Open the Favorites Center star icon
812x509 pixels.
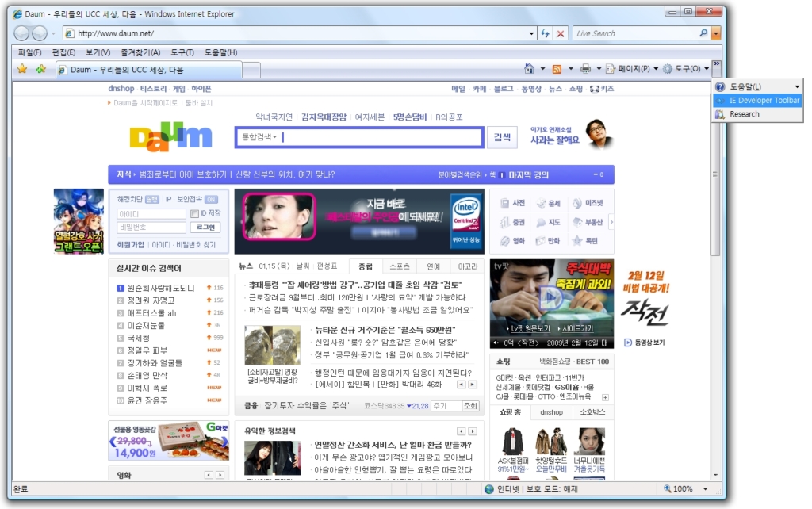(x=22, y=69)
